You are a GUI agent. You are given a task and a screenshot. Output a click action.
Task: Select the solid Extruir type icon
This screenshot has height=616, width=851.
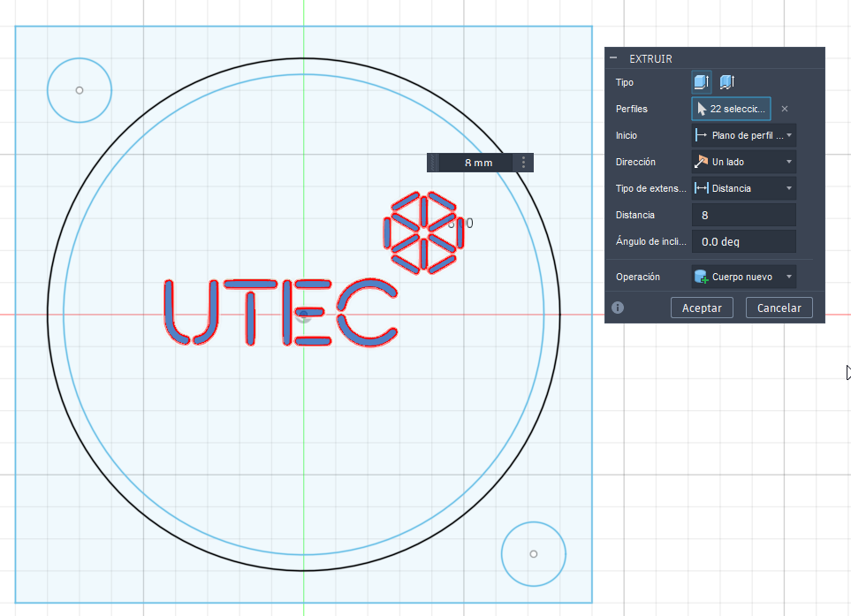pyautogui.click(x=701, y=82)
